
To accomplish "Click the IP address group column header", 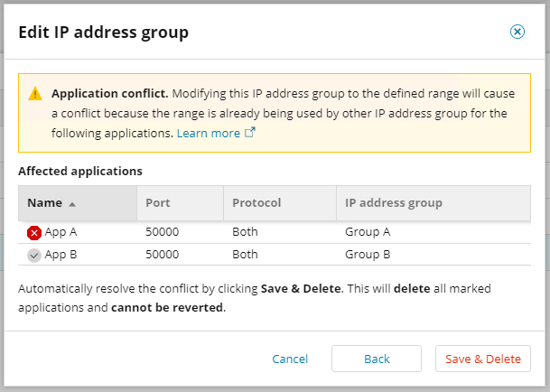I will point(394,203).
